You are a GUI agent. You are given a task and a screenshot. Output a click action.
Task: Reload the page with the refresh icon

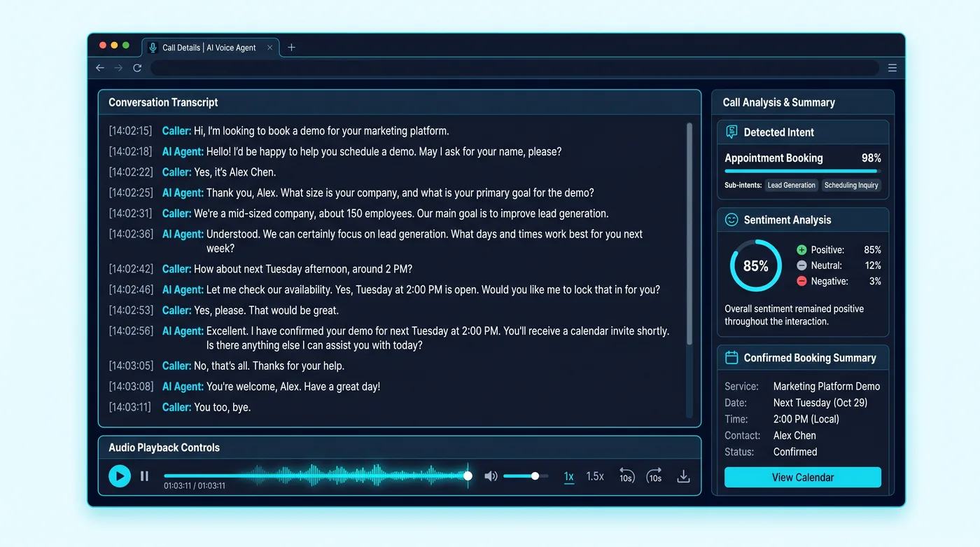(x=137, y=68)
